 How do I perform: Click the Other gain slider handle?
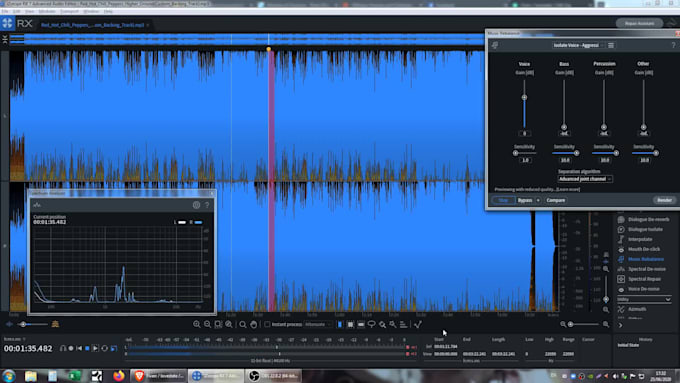click(x=644, y=127)
